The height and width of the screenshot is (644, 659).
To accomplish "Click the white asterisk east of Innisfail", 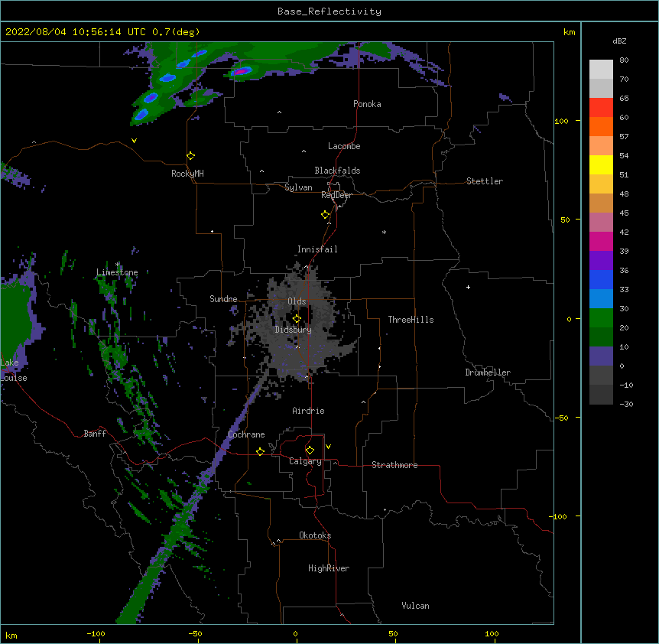I will tap(384, 232).
